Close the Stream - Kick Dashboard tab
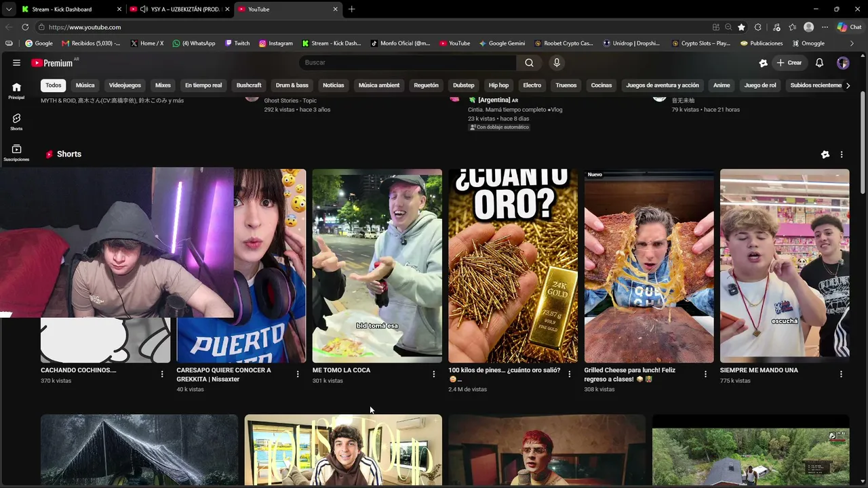868x488 pixels. click(119, 9)
